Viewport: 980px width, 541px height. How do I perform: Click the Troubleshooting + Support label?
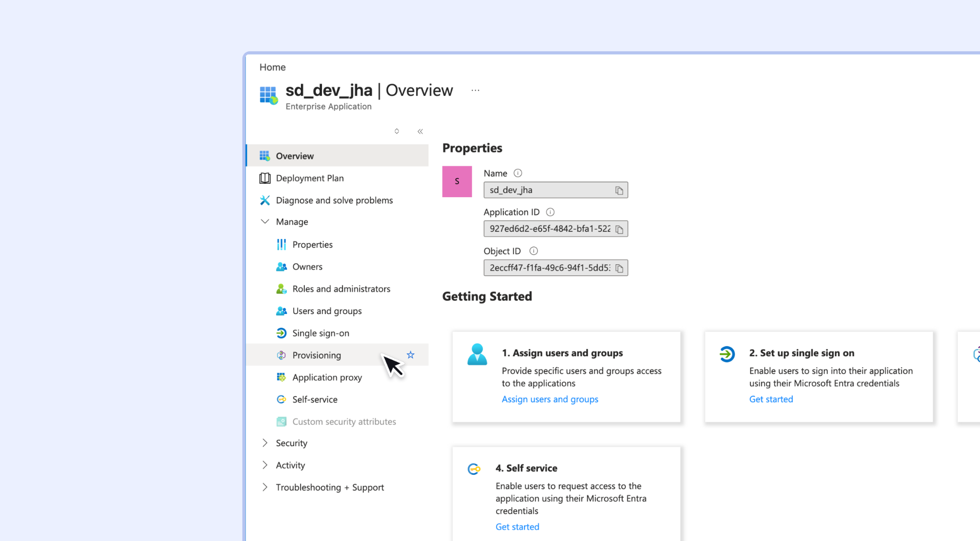[x=330, y=487]
